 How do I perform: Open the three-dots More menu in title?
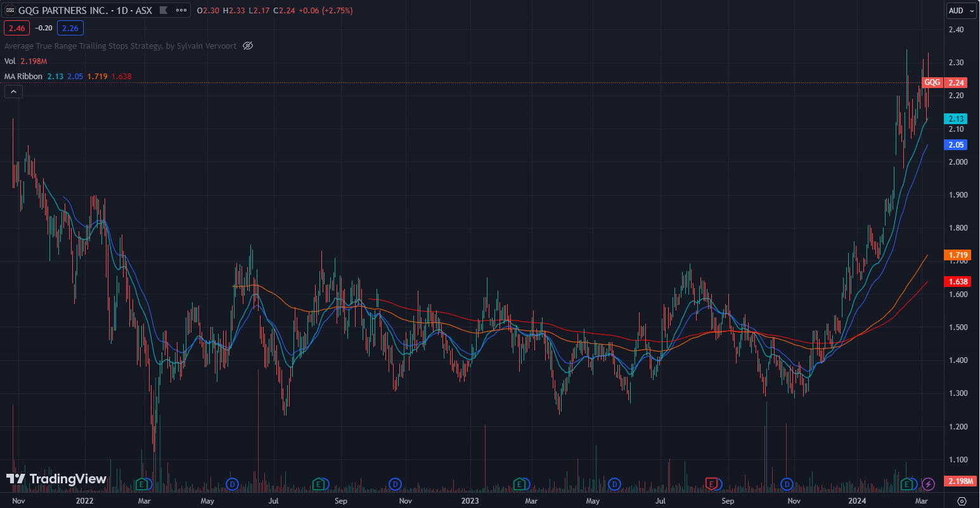coord(181,10)
